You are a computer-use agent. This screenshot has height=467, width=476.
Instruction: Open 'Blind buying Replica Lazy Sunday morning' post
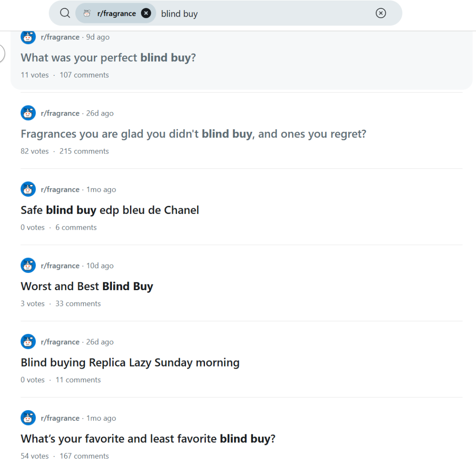click(130, 363)
